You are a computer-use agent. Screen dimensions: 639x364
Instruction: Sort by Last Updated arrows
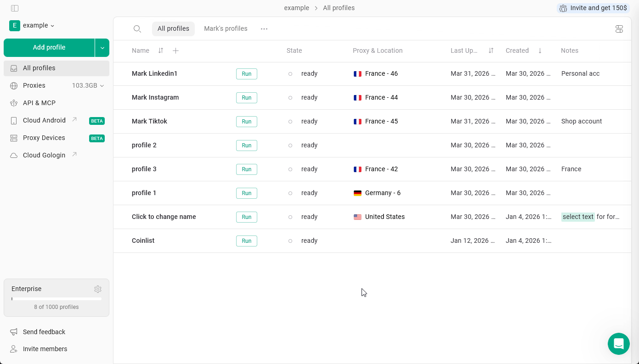pyautogui.click(x=491, y=50)
